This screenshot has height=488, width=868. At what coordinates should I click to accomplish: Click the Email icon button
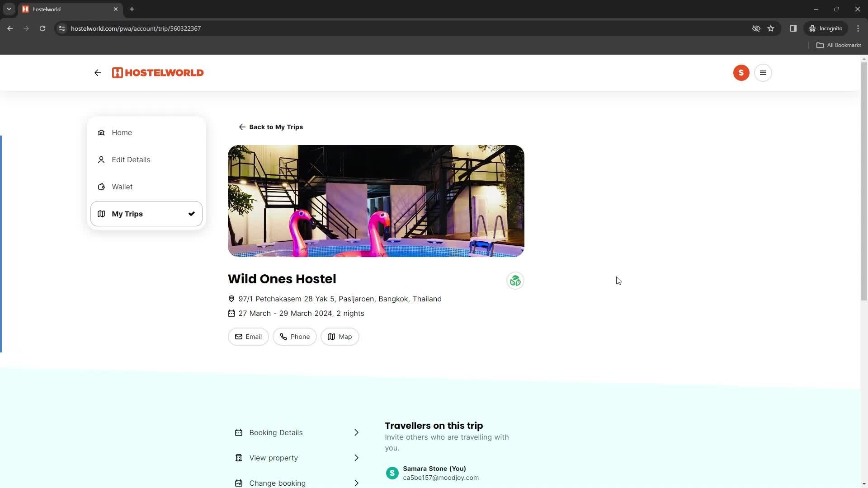point(249,337)
